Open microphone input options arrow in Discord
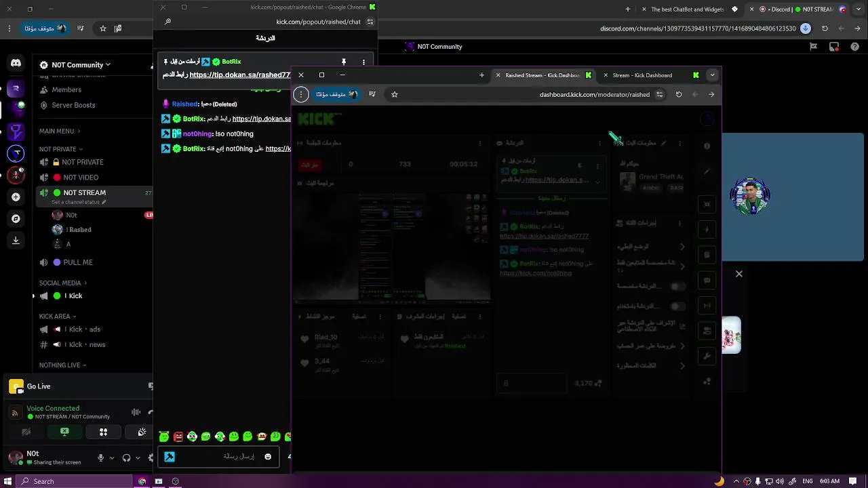 112,458
